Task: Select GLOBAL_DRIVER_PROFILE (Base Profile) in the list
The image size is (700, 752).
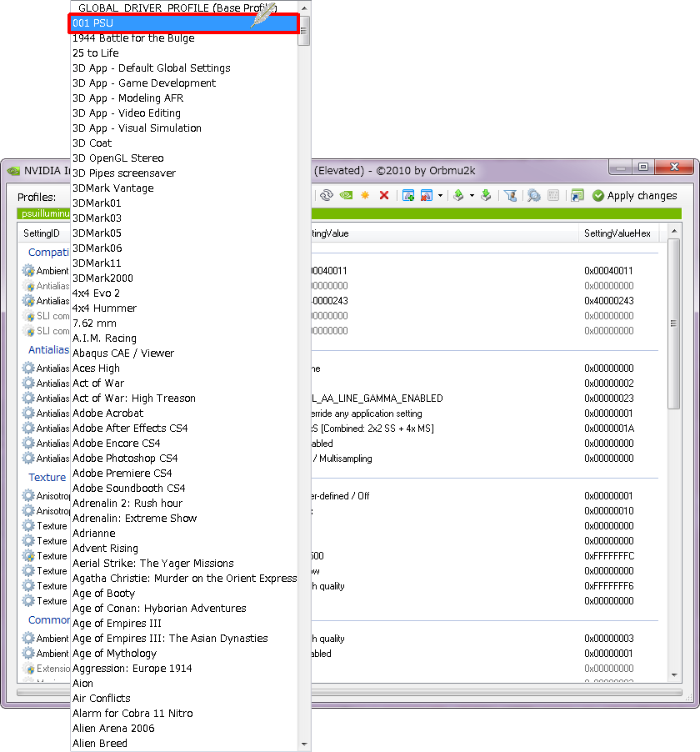Action: 184,8
